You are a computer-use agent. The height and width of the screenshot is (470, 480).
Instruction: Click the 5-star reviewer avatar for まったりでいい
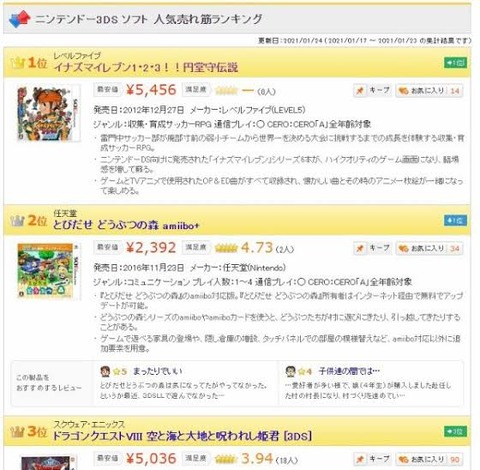105,371
